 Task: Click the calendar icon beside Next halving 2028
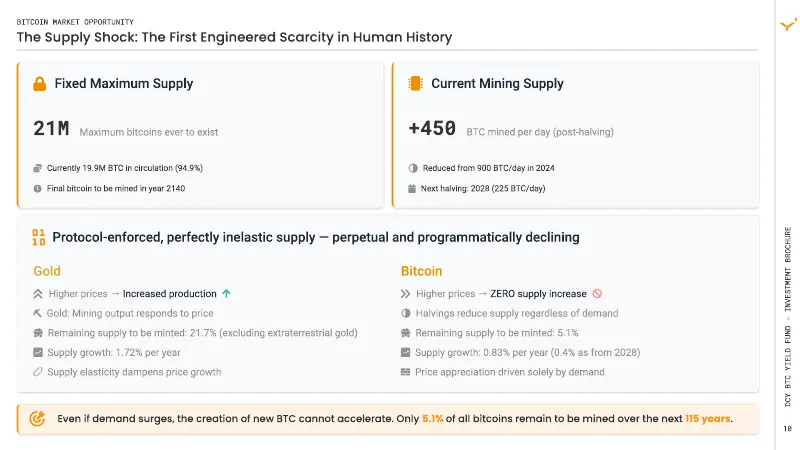point(412,188)
